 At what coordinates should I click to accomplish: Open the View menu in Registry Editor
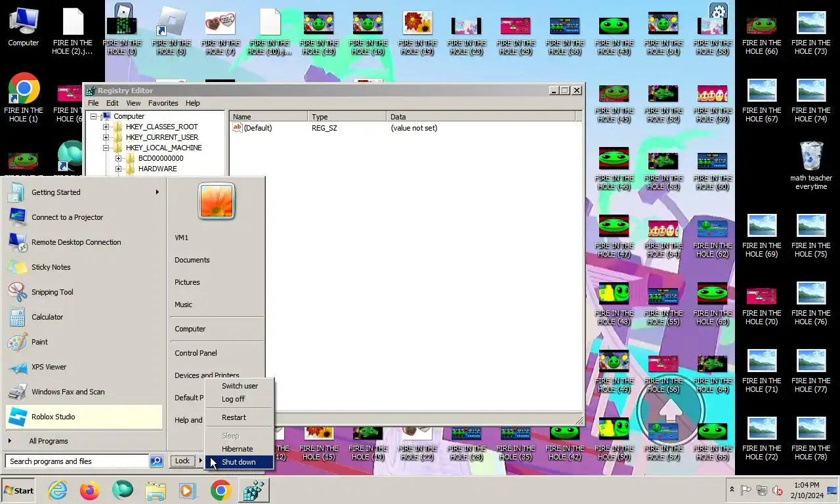point(133,103)
